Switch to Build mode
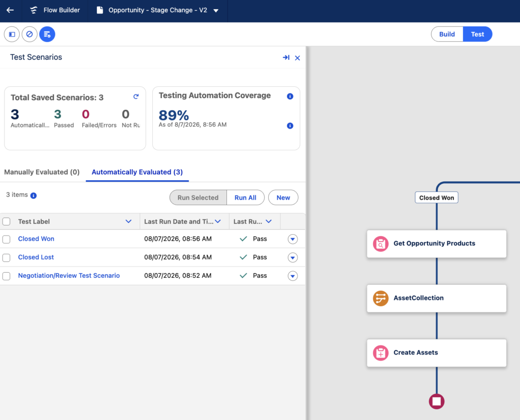Viewport: 520px width, 420px height. point(447,34)
